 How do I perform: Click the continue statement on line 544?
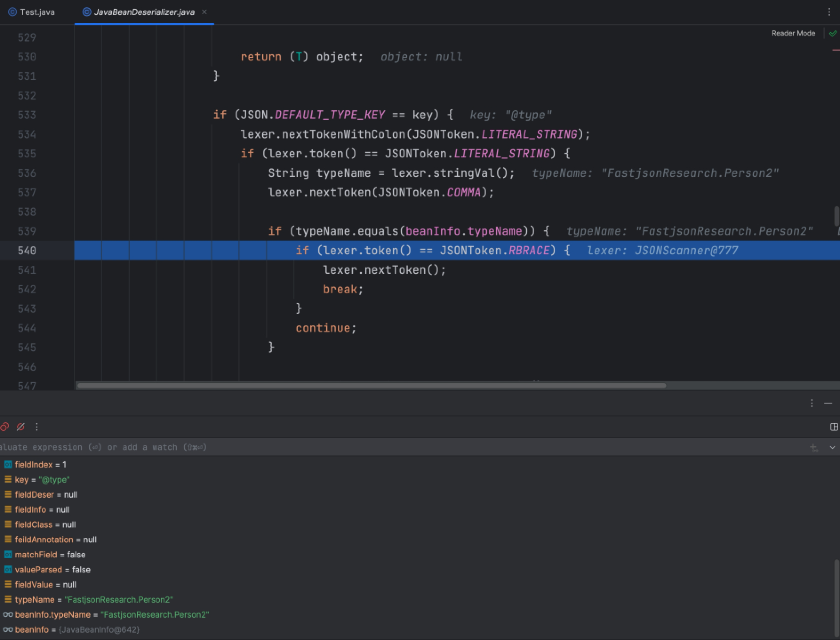(x=323, y=328)
